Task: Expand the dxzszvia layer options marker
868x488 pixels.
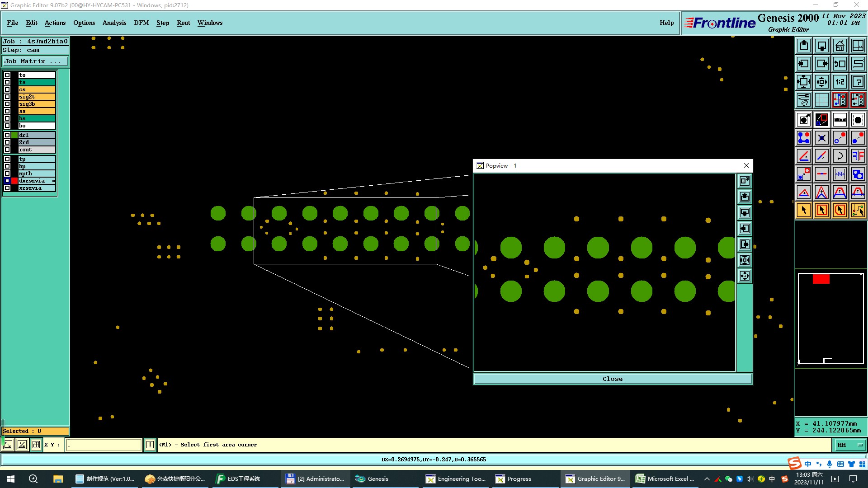Action: [x=53, y=181]
